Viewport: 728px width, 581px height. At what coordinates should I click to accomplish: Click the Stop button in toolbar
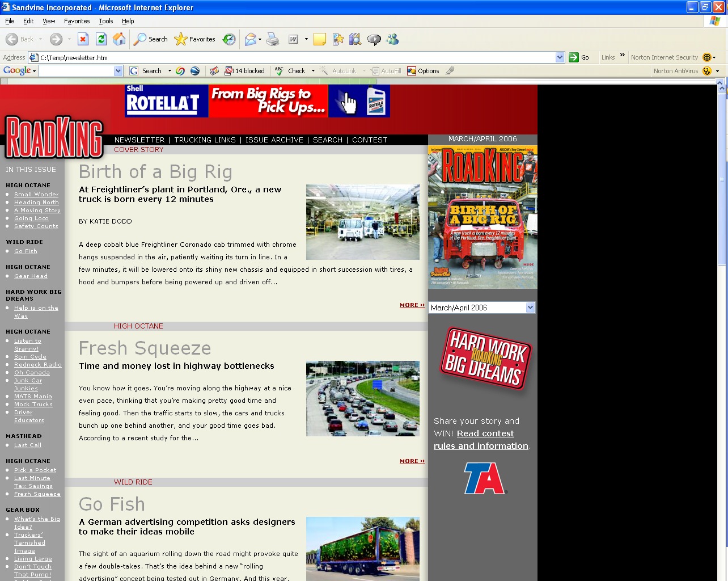pyautogui.click(x=83, y=39)
